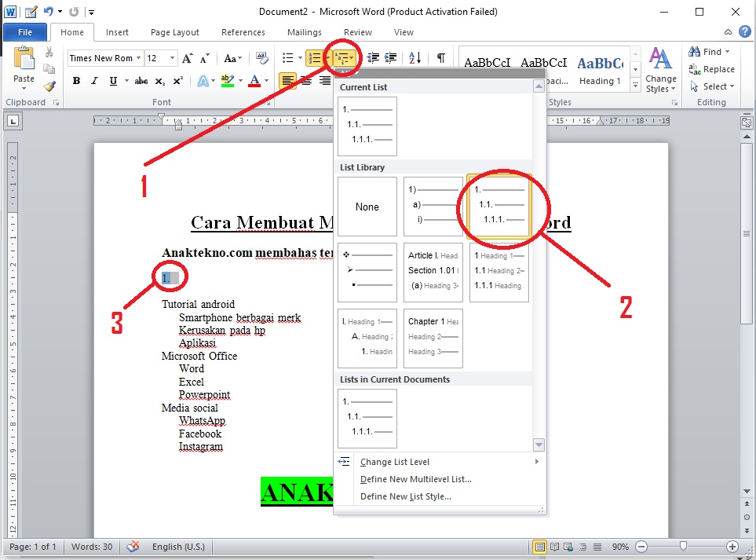
Task: Open the font size 12 dropdown
Action: pyautogui.click(x=172, y=58)
